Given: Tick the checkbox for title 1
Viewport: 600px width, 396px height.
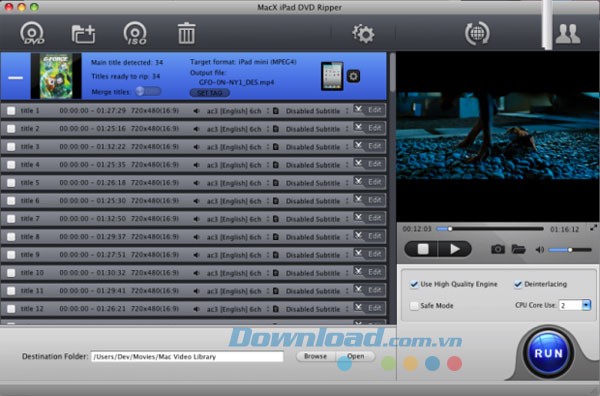Looking at the screenshot, I should click(11, 111).
